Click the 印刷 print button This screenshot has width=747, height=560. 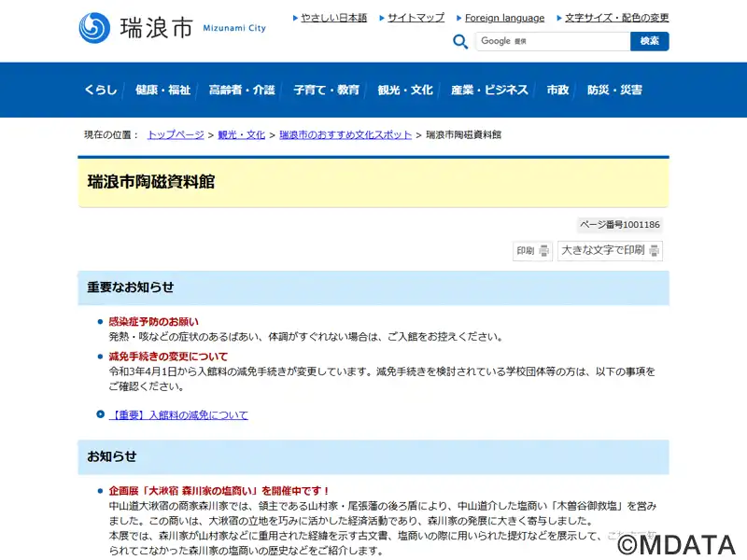click(532, 251)
